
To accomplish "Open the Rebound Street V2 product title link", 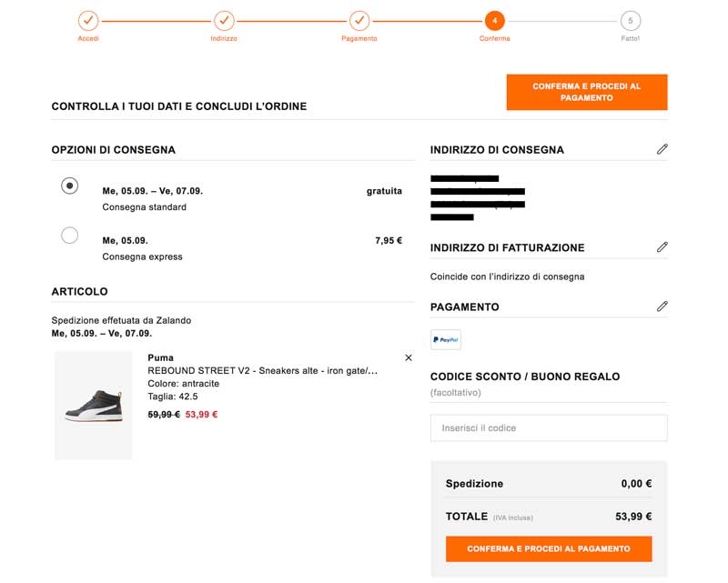I will tap(262, 371).
